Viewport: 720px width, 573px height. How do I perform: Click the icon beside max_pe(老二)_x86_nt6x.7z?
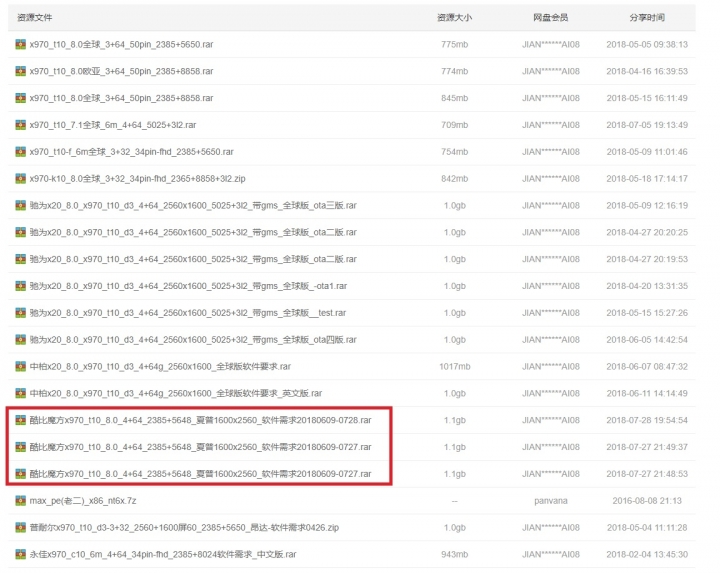[20, 500]
